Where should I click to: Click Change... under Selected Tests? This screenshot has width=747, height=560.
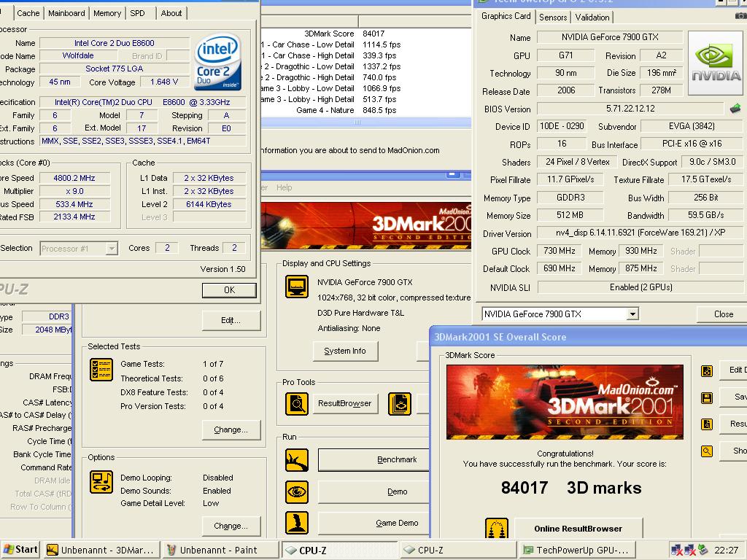[231, 429]
